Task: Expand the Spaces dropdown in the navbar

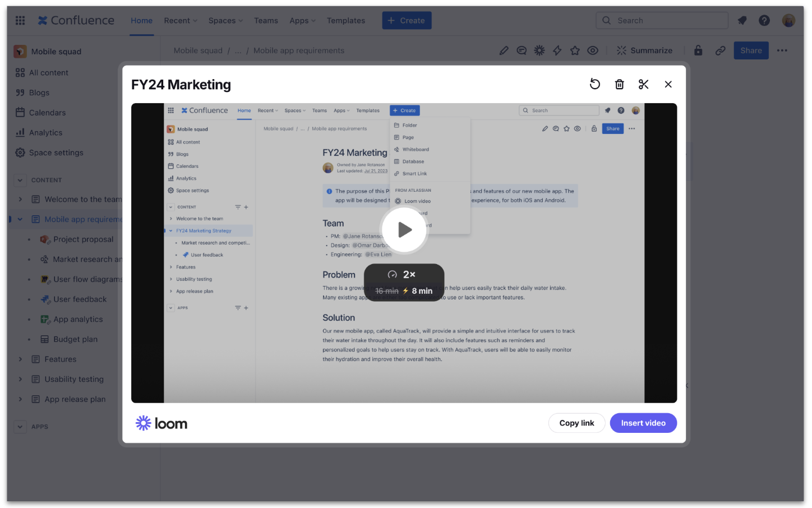Action: pos(225,20)
